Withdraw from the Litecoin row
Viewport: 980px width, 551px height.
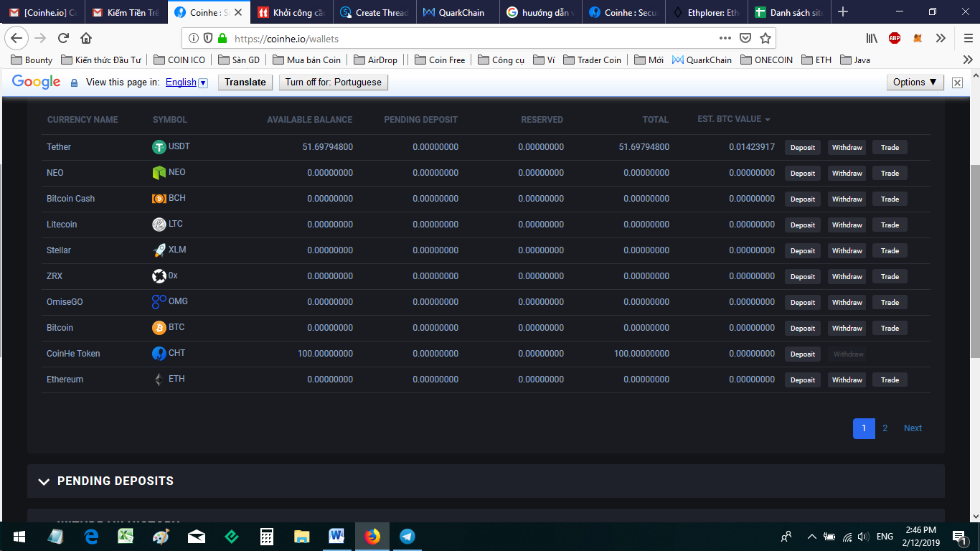(x=847, y=225)
